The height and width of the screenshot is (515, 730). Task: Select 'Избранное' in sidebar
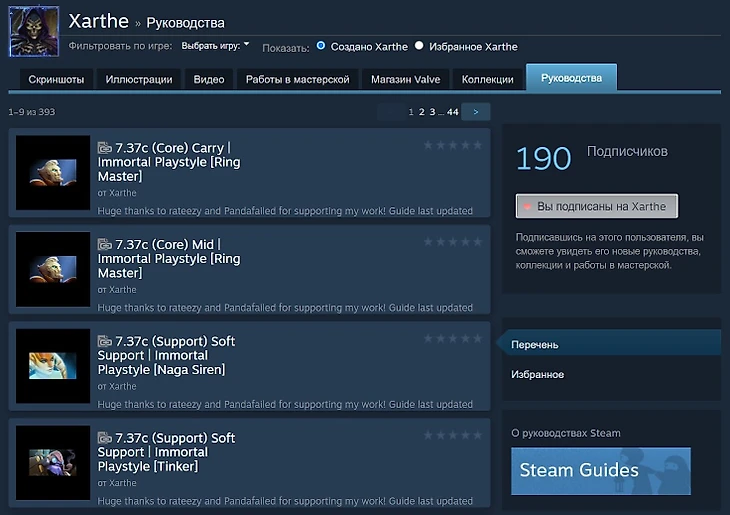coord(537,374)
